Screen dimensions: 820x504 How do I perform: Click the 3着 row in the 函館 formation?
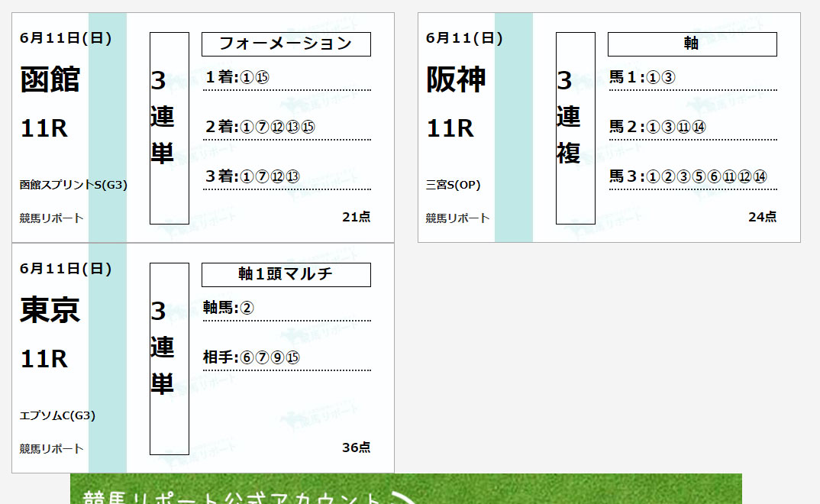(286, 176)
